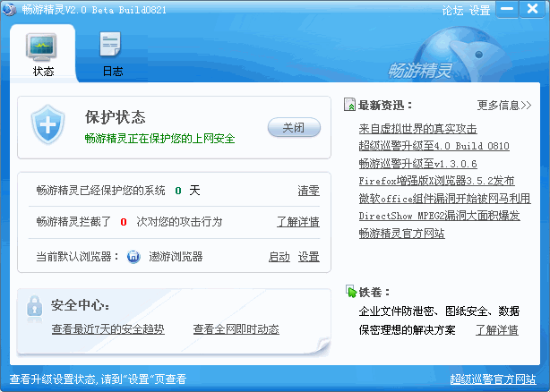Open news DirectShow MPEG2漏洞大面积爆发

439,216
